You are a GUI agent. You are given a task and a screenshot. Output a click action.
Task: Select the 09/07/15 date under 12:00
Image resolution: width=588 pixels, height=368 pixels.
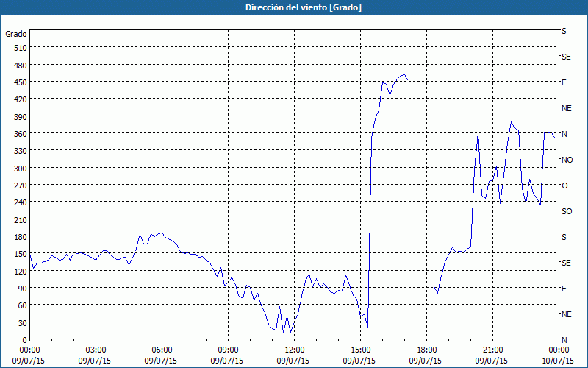[x=293, y=361]
